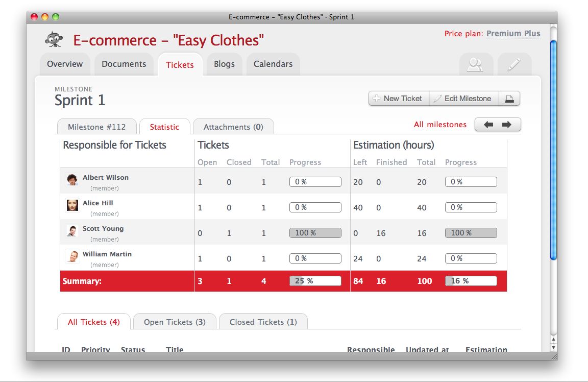
Task: Switch to Milestone #112 tab
Action: tap(97, 127)
